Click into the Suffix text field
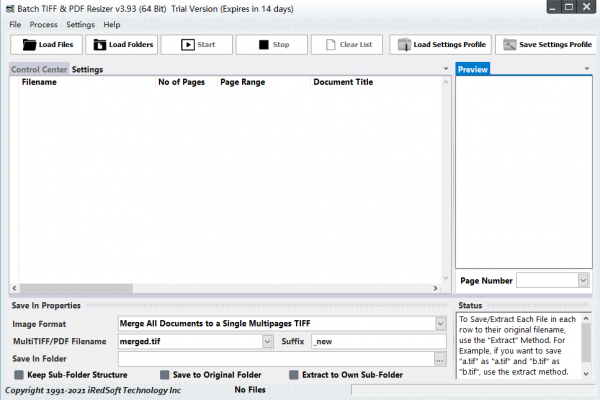 (379, 341)
